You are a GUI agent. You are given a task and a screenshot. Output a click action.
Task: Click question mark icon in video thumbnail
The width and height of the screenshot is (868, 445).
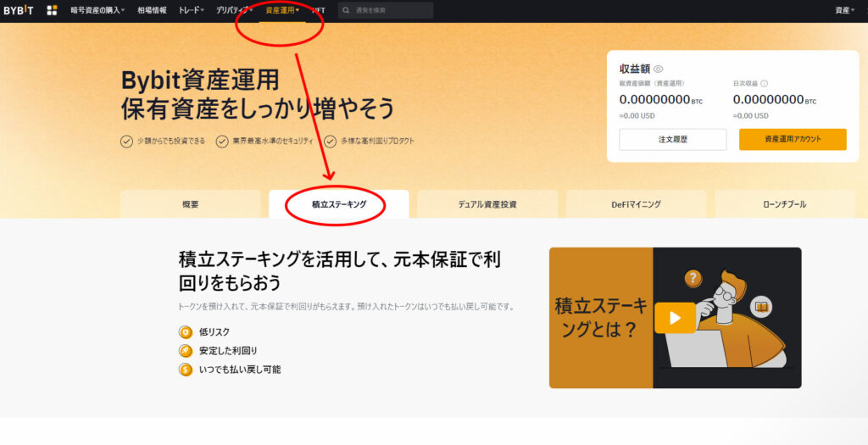tap(693, 278)
